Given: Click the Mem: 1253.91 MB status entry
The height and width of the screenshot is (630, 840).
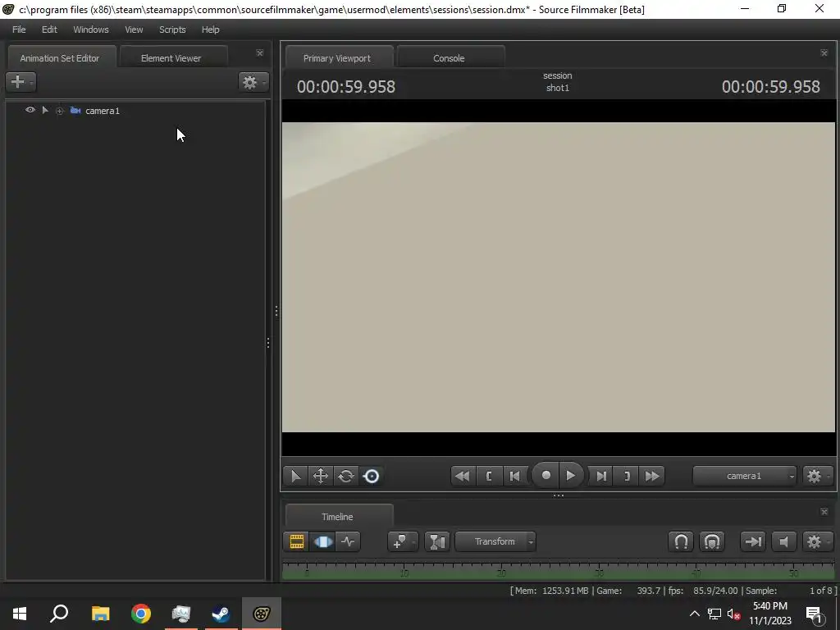Looking at the screenshot, I should pyautogui.click(x=553, y=591).
